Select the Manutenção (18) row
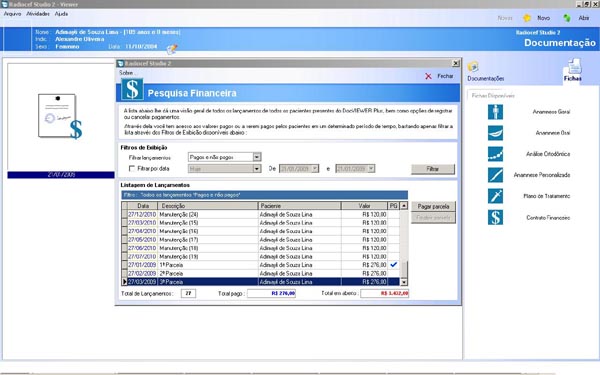The height and width of the screenshot is (375, 600). coord(261,248)
